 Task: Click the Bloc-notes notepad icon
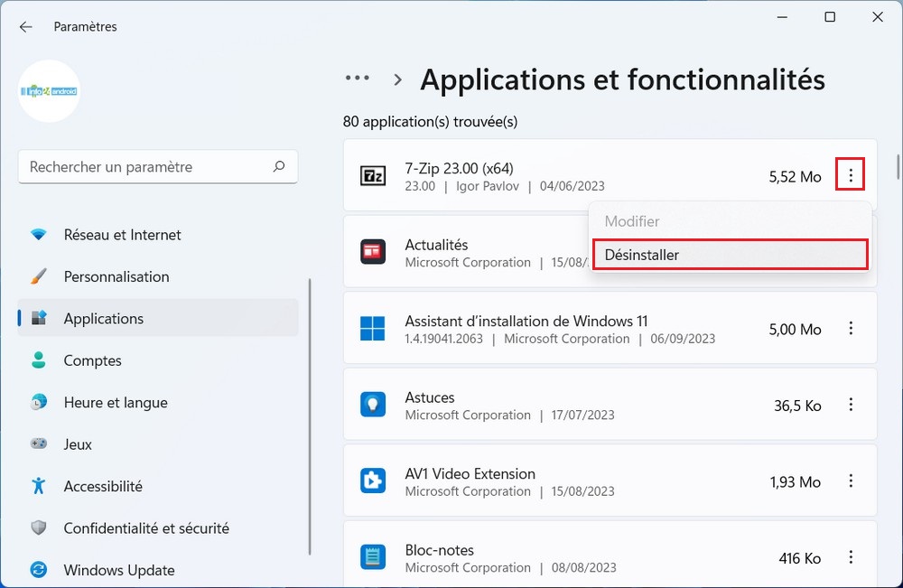tap(373, 557)
